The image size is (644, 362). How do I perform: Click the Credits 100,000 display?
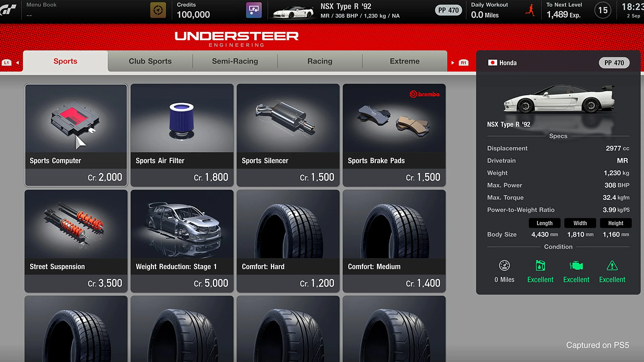click(193, 11)
